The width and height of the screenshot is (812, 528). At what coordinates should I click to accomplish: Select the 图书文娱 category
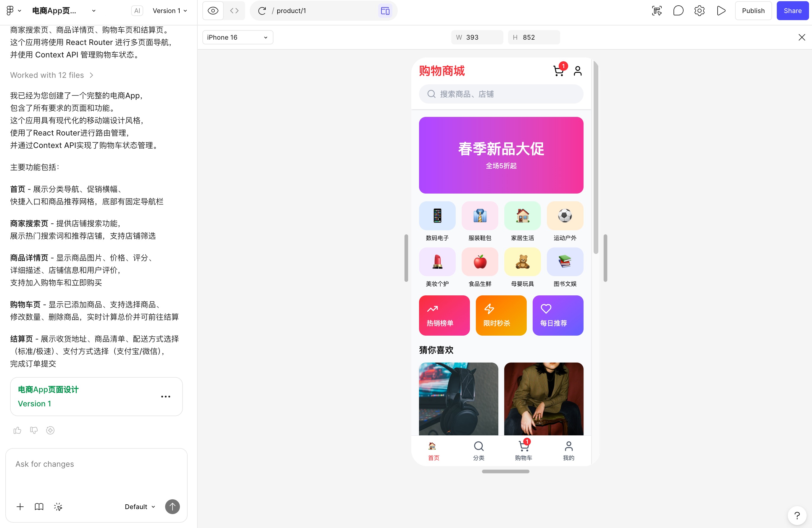565,268
